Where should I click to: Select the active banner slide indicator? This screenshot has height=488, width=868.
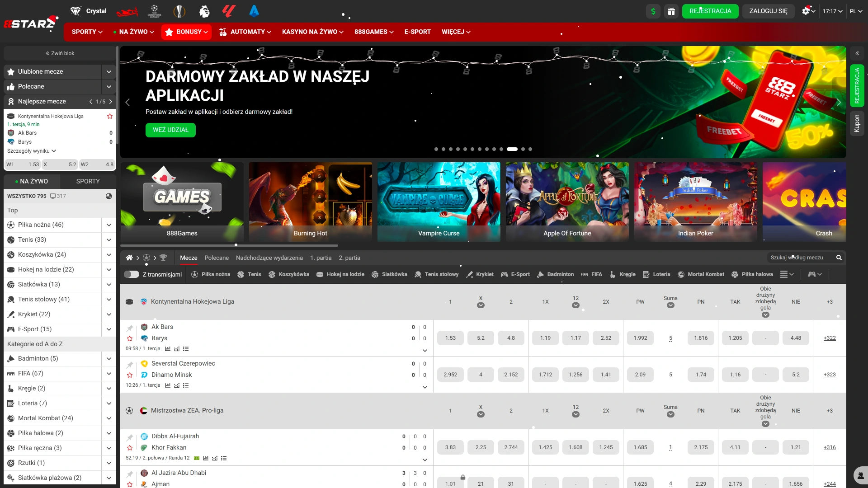point(512,149)
